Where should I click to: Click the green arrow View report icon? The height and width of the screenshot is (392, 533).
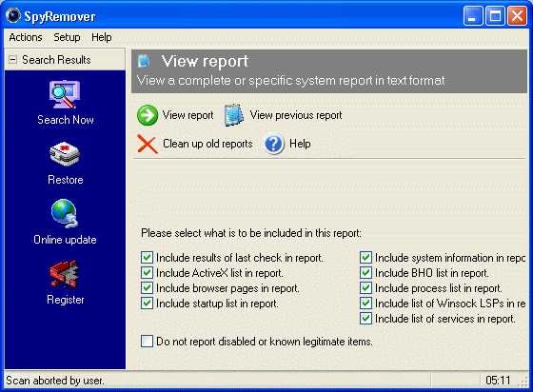148,115
